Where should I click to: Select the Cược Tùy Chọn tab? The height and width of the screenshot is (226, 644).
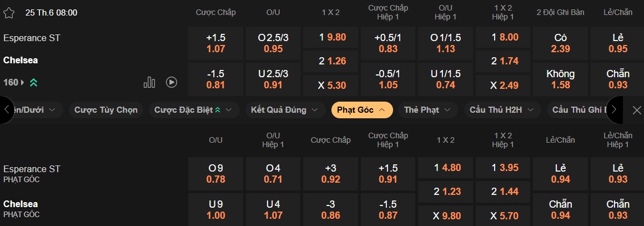point(105,110)
